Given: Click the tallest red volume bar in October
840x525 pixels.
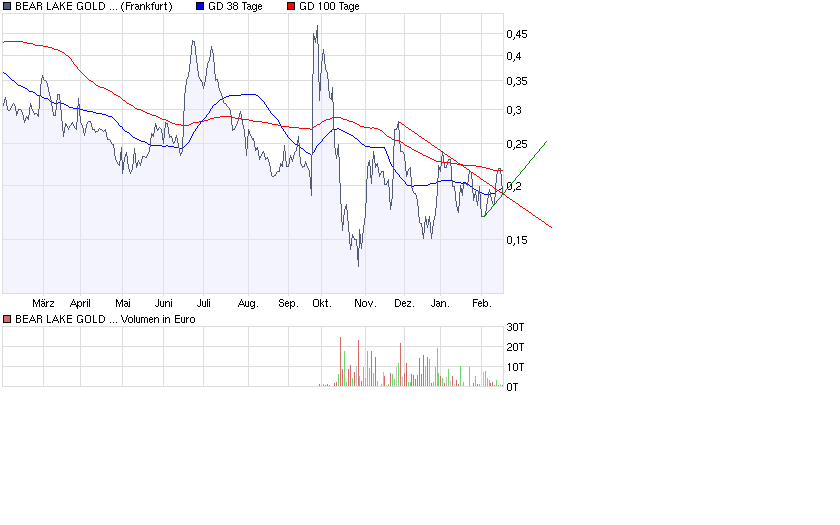Looking at the screenshot, I should [340, 362].
